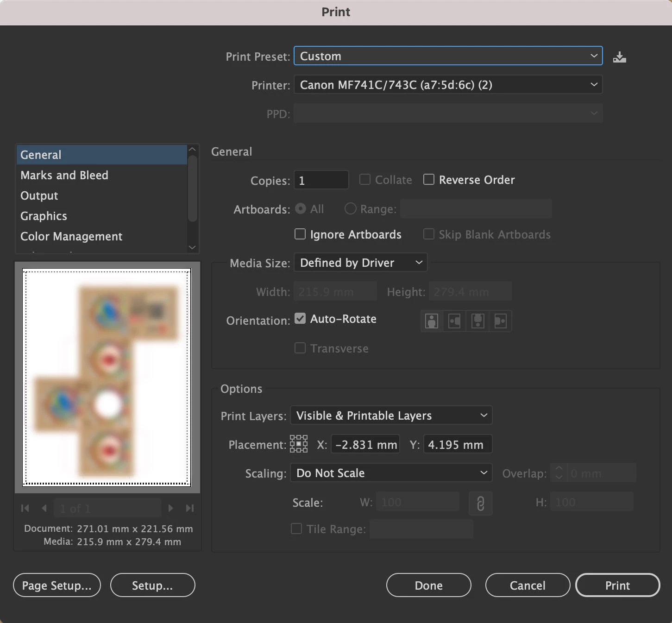Open the Media Size dropdown
This screenshot has height=623, width=672.
coord(360,263)
